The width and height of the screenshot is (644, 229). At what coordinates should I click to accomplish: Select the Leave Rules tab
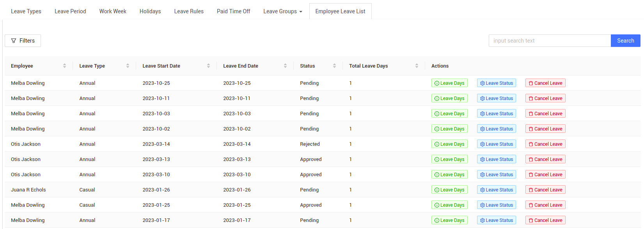[189, 11]
